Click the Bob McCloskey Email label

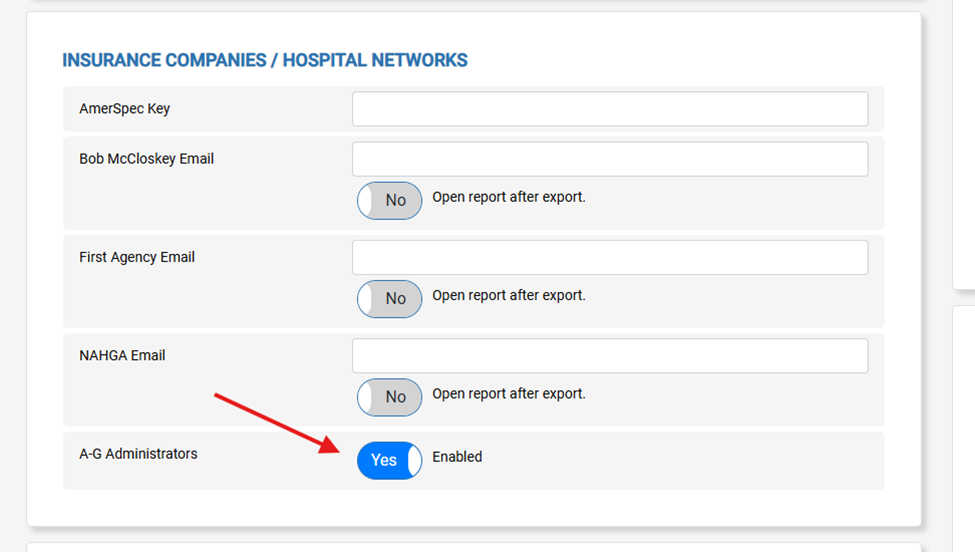(147, 159)
